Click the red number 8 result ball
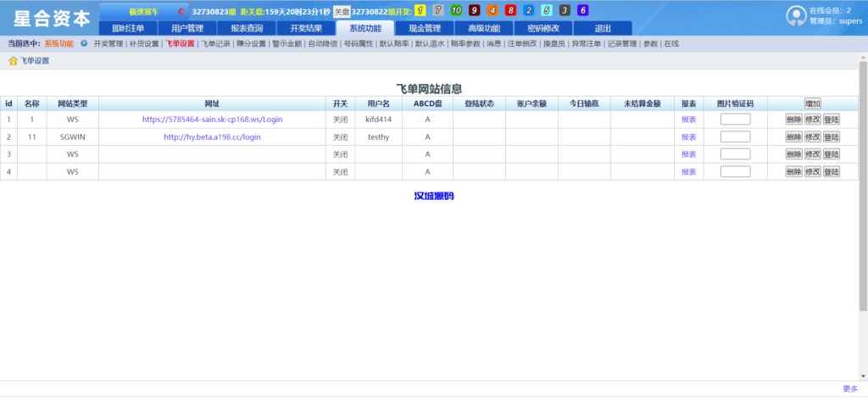The width and height of the screenshot is (868, 400). coord(510,11)
